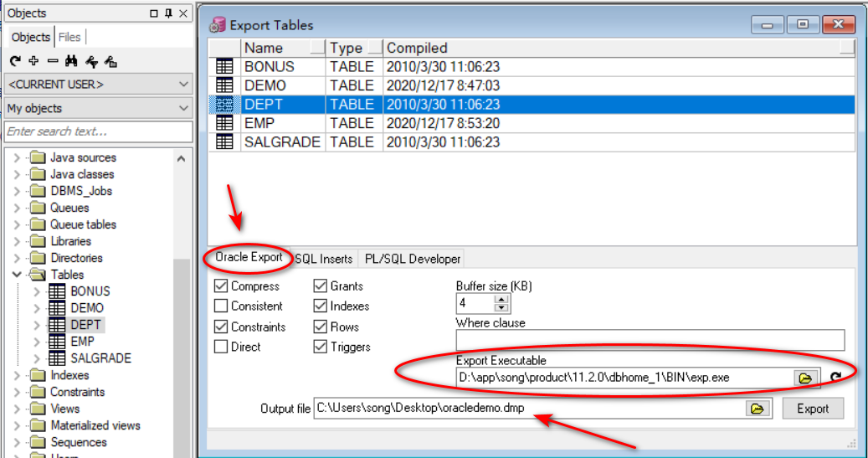Click the minus (remove) icon in Objects toolbar

[x=53, y=61]
